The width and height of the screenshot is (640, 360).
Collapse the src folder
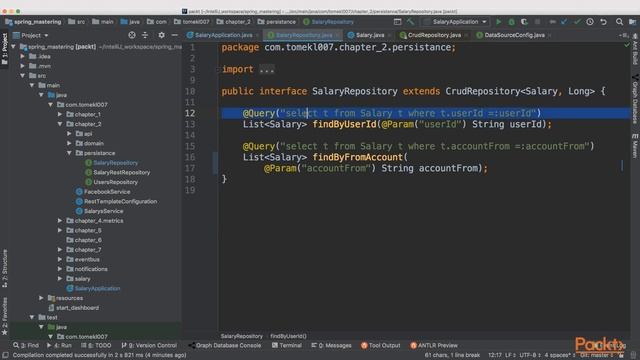pos(23,76)
